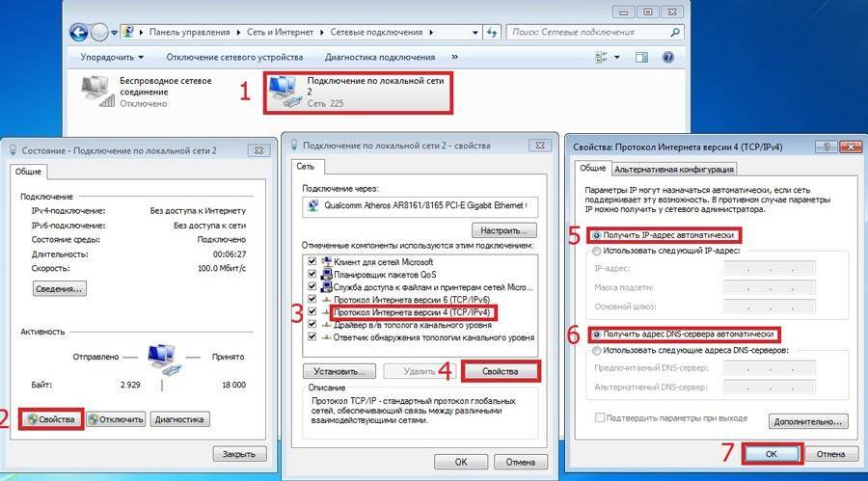This screenshot has width=868, height=481.
Task: Click OK in Подключение по локальной сети 2 - свойства
Action: [x=461, y=462]
